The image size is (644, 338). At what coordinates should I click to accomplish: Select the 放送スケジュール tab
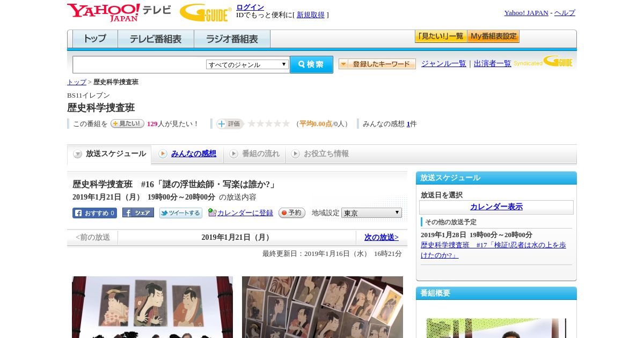coord(109,154)
